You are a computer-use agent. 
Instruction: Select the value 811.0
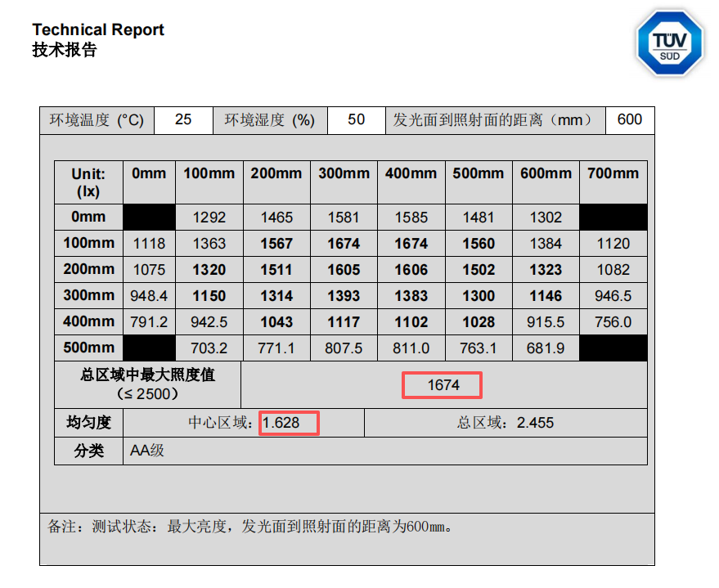click(x=411, y=348)
